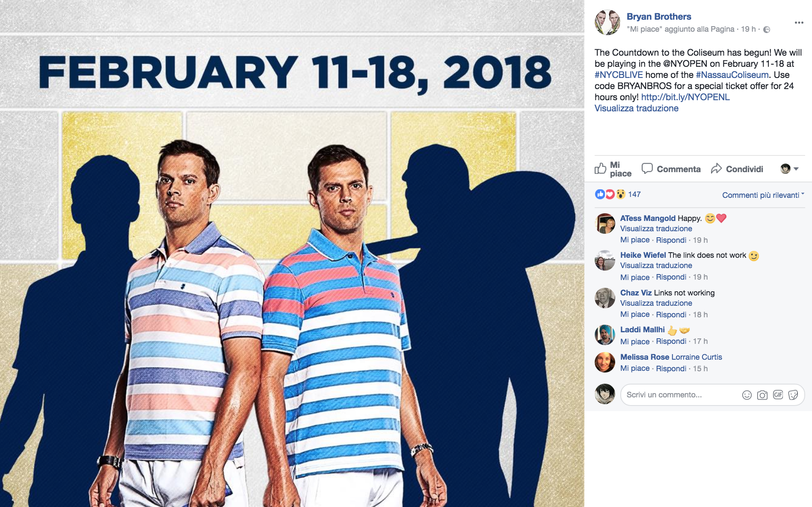Show translation of the post text
The height and width of the screenshot is (507, 812).
click(636, 108)
